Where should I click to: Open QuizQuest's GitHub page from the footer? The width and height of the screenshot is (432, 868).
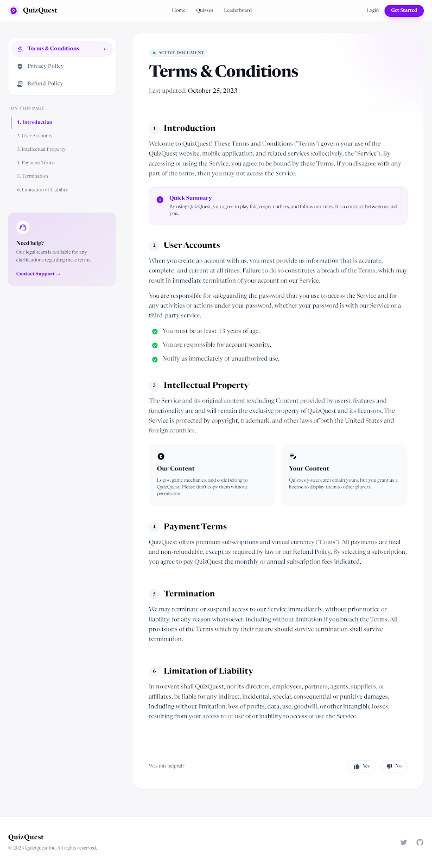click(420, 842)
